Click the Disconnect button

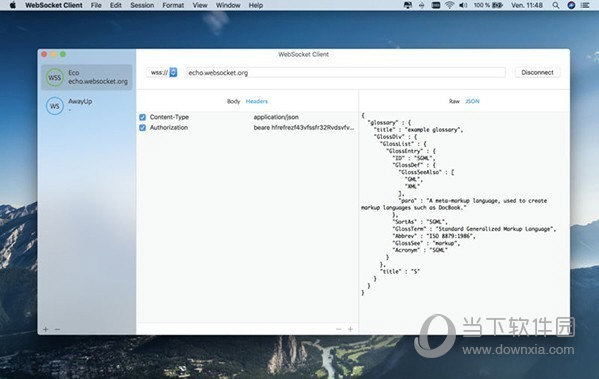click(x=537, y=72)
